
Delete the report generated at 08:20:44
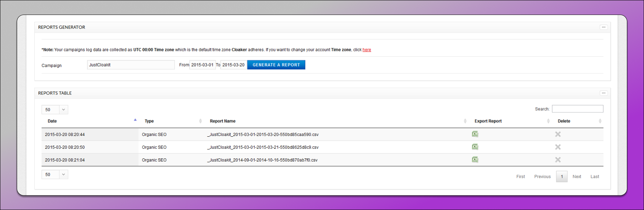coord(558,134)
